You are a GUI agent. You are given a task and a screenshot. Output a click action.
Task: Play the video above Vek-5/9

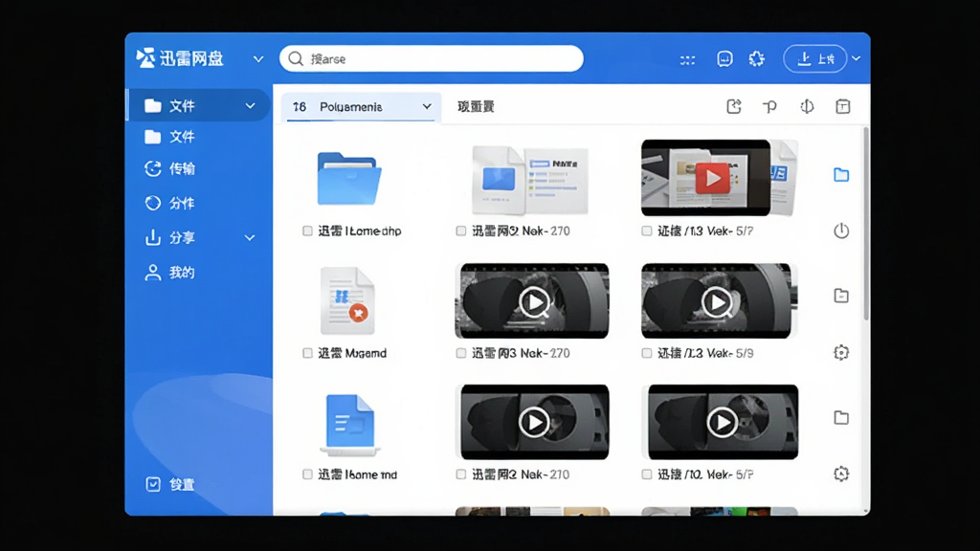pyautogui.click(x=718, y=301)
